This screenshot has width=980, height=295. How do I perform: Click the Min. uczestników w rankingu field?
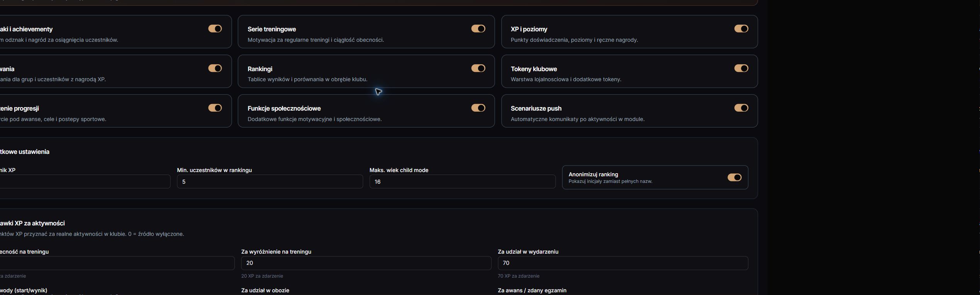[x=270, y=182]
